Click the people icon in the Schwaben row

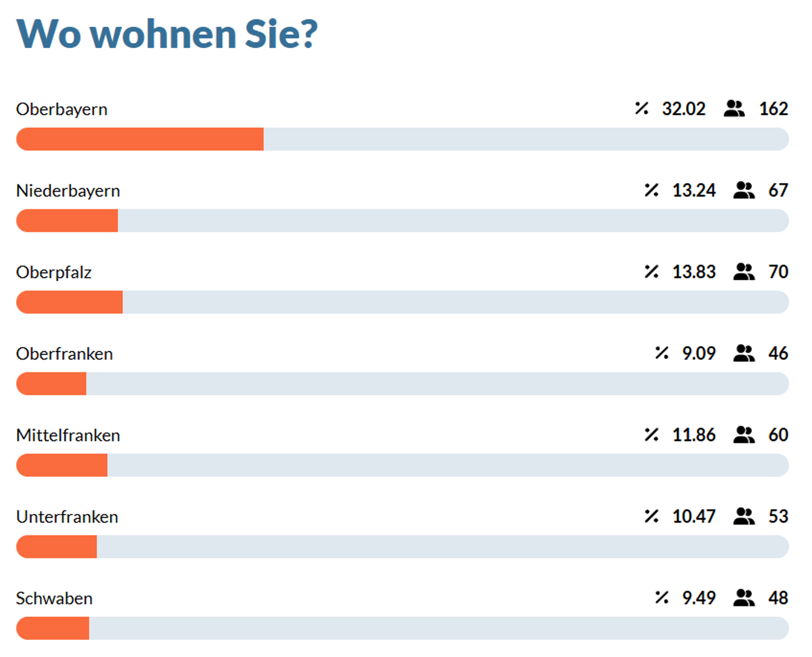coord(744,597)
